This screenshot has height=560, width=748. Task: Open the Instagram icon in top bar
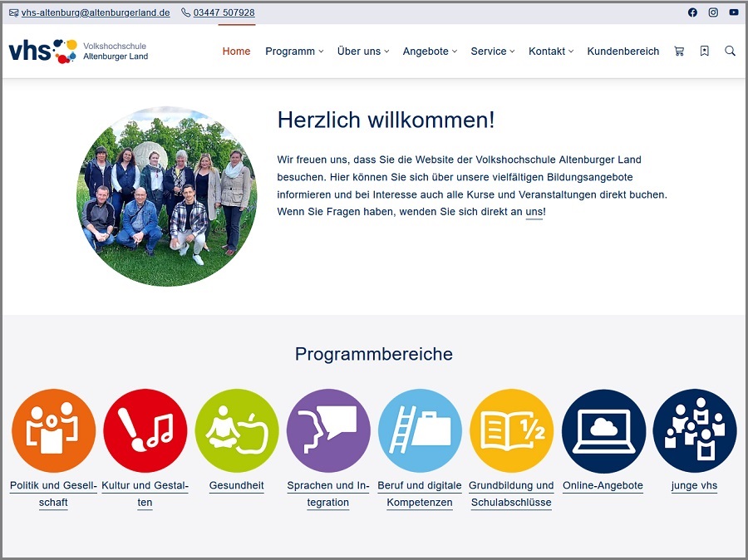point(713,12)
